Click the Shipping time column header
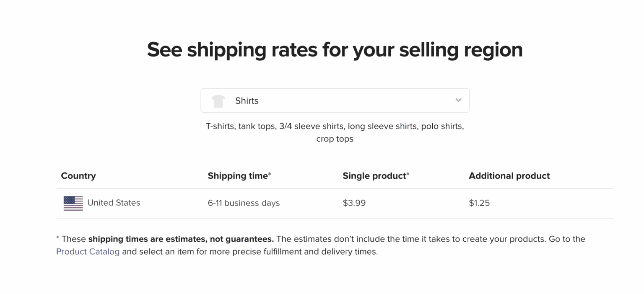644x294 pixels. [x=237, y=176]
